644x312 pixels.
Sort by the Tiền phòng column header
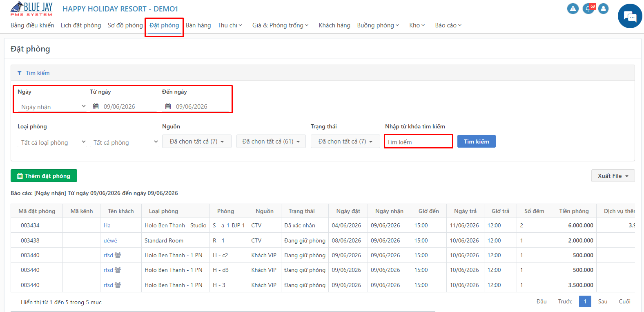point(574,211)
